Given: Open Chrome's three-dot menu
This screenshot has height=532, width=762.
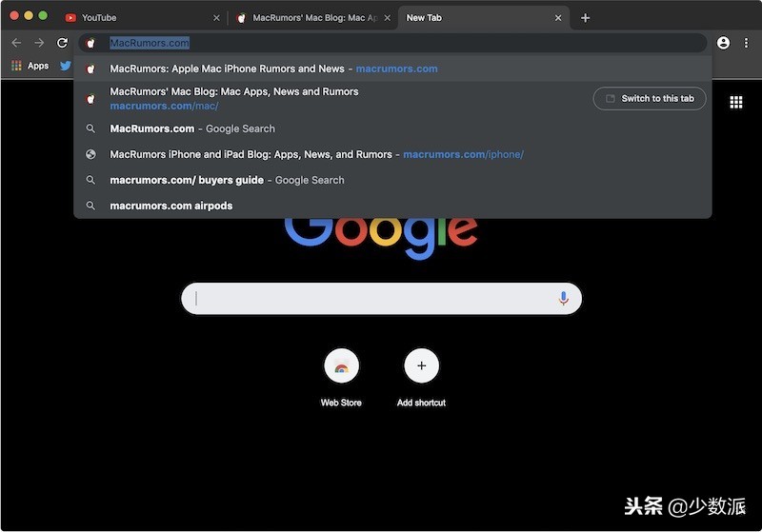Looking at the screenshot, I should (x=746, y=43).
